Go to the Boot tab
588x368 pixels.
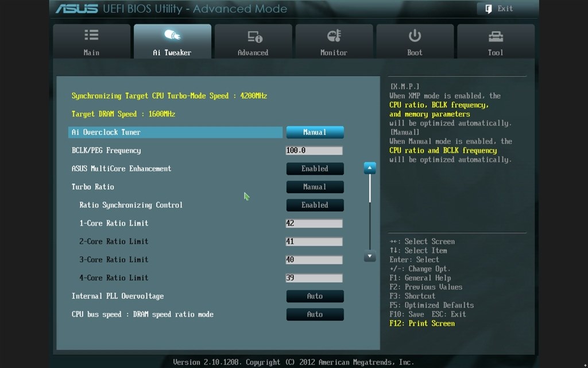[415, 41]
